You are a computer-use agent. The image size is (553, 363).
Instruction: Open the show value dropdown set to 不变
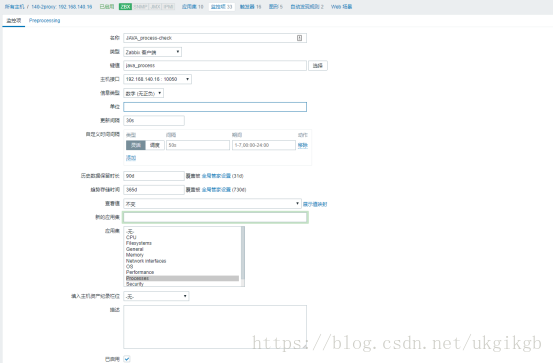pos(212,204)
